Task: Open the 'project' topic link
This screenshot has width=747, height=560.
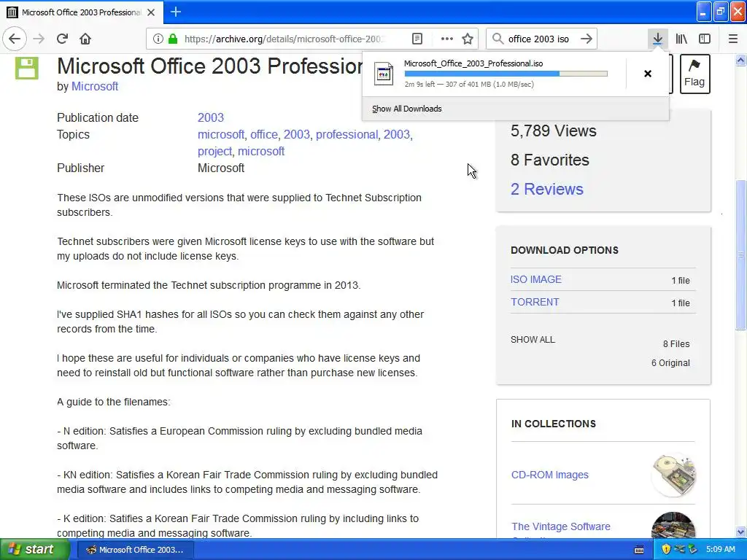Action: pos(215,152)
